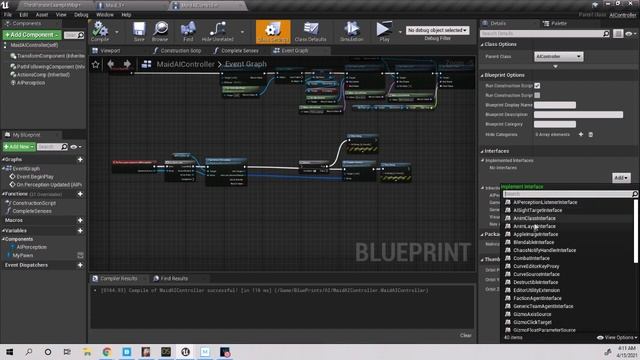Image resolution: width=640 pixels, height=360 pixels.
Task: Add element to Hide Categories array
Action: [x=581, y=134]
